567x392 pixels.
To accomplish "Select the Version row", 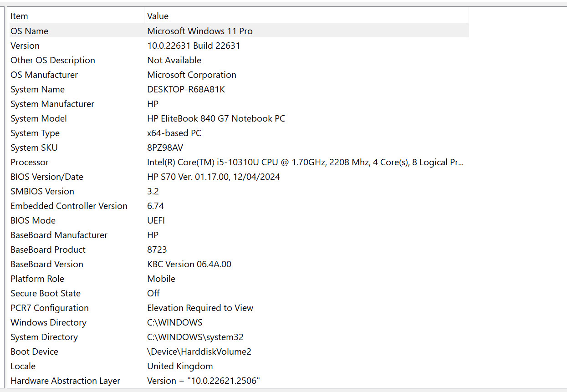I will (239, 46).
